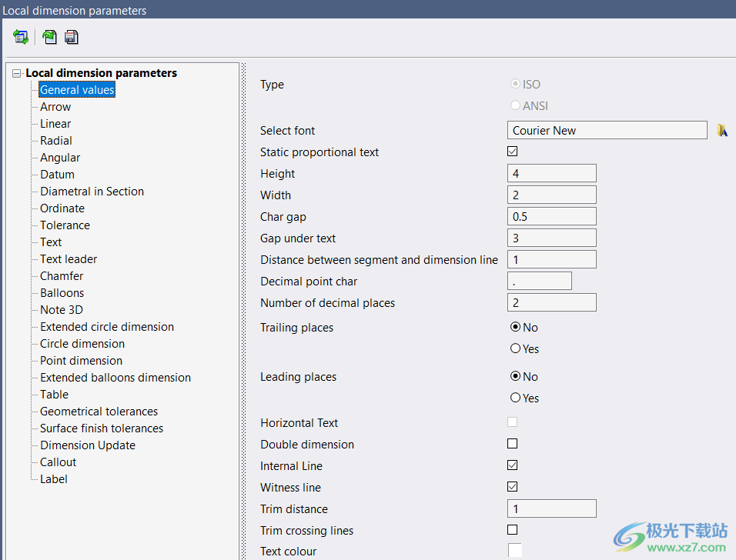
Task: Open the Text leader settings
Action: [x=69, y=258]
